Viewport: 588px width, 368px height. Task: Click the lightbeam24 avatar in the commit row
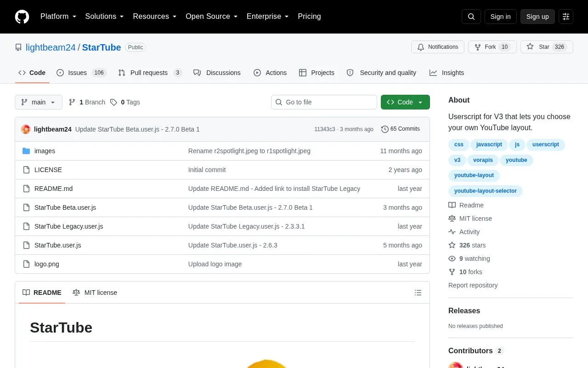point(26,129)
